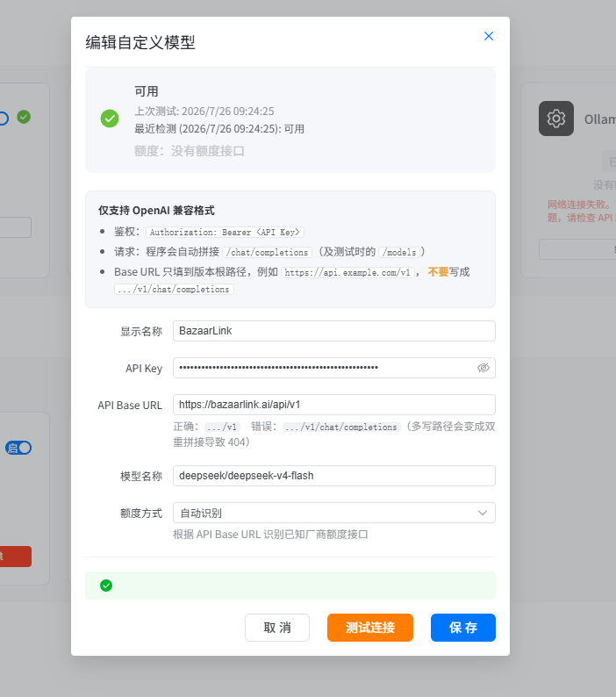Screen dimensions: 616x697
Task: Click the 额度方式 dropdown chevron arrow
Action: 483,513
